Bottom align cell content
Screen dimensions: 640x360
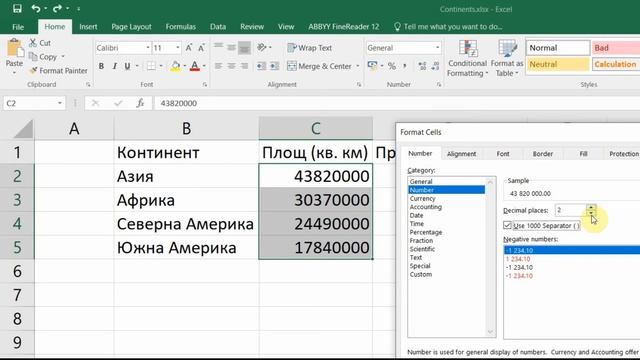click(x=244, y=48)
